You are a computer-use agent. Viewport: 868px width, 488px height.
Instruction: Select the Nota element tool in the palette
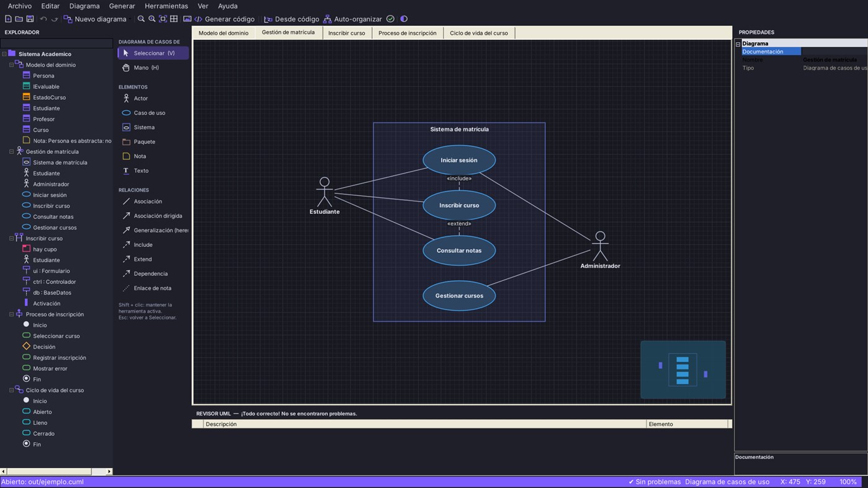(x=153, y=156)
